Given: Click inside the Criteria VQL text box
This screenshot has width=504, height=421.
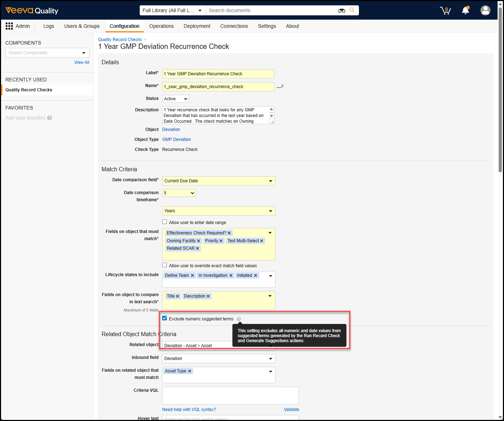Looking at the screenshot, I should tap(230, 396).
